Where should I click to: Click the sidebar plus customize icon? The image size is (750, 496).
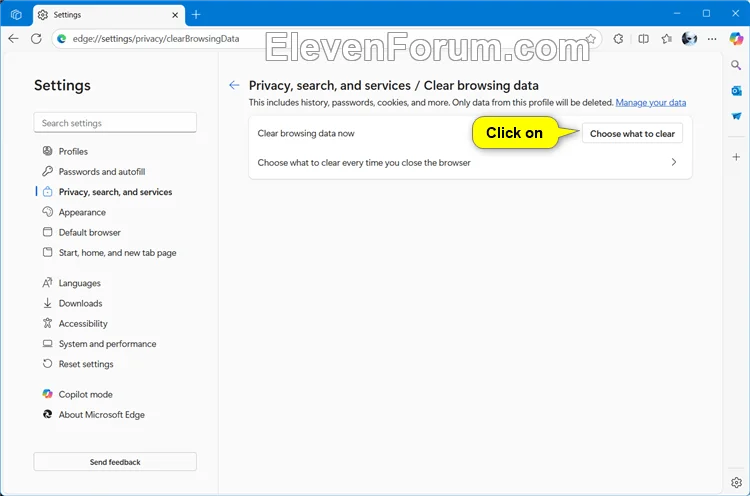(x=736, y=157)
